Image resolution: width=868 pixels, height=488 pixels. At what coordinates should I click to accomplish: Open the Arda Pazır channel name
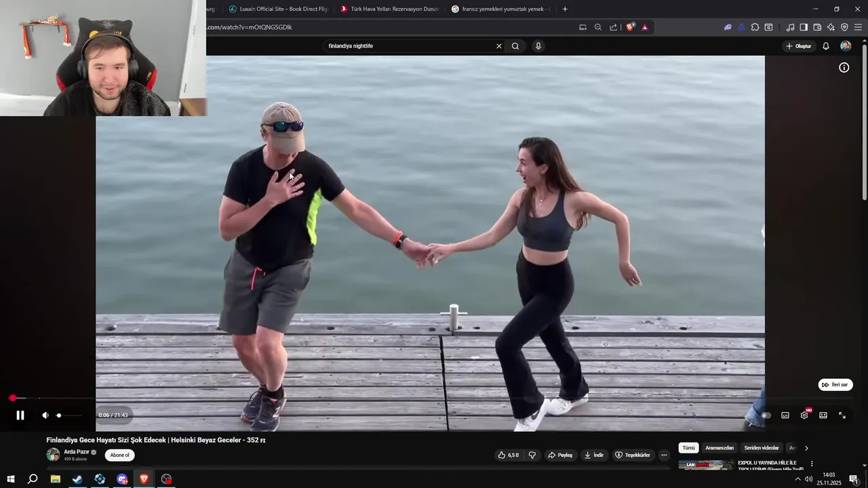tap(77, 451)
